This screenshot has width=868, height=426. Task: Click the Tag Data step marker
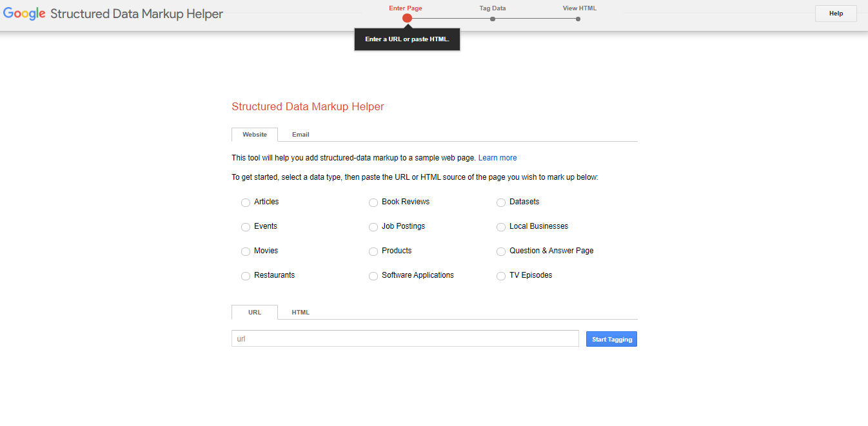click(x=493, y=19)
